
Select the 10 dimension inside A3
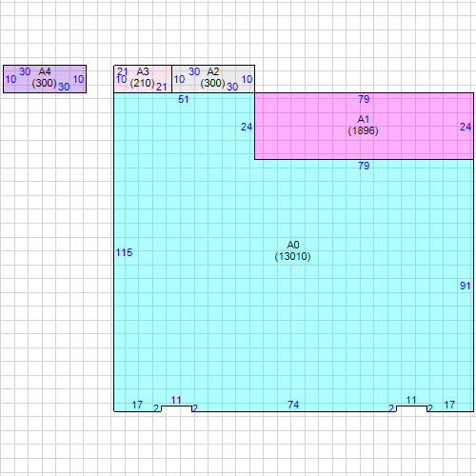pyautogui.click(x=122, y=79)
